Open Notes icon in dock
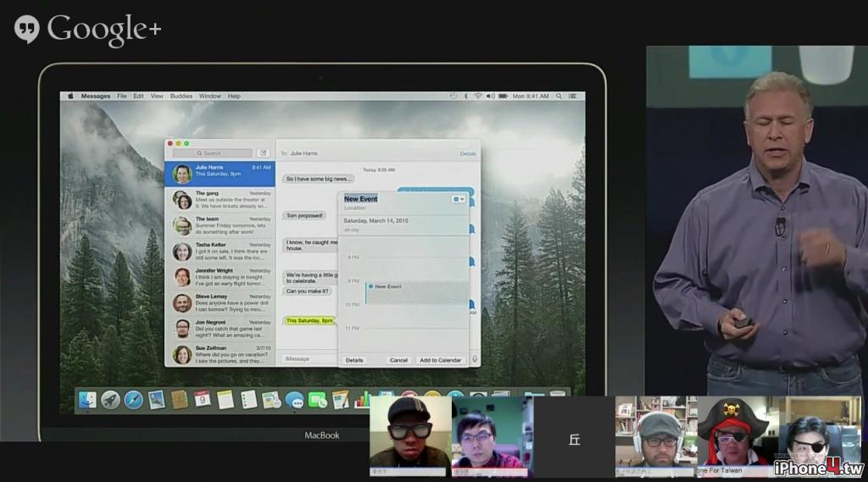The image size is (868, 482). coord(225,400)
